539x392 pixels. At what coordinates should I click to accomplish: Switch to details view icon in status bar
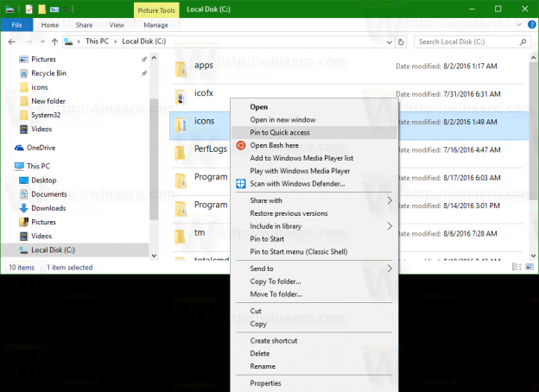pos(517,267)
